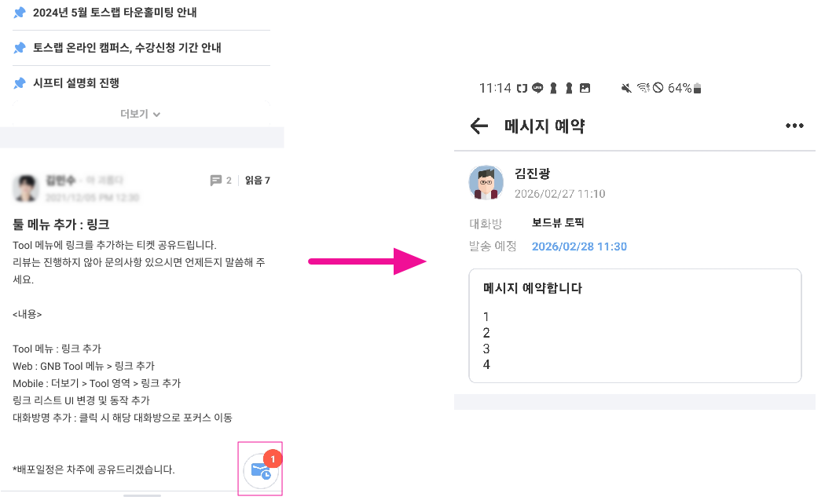The image size is (825, 504).
Task: Open pinned notice 토스랩 온라인 캠퍼스, 수강신청 기간 안내
Action: (126, 48)
